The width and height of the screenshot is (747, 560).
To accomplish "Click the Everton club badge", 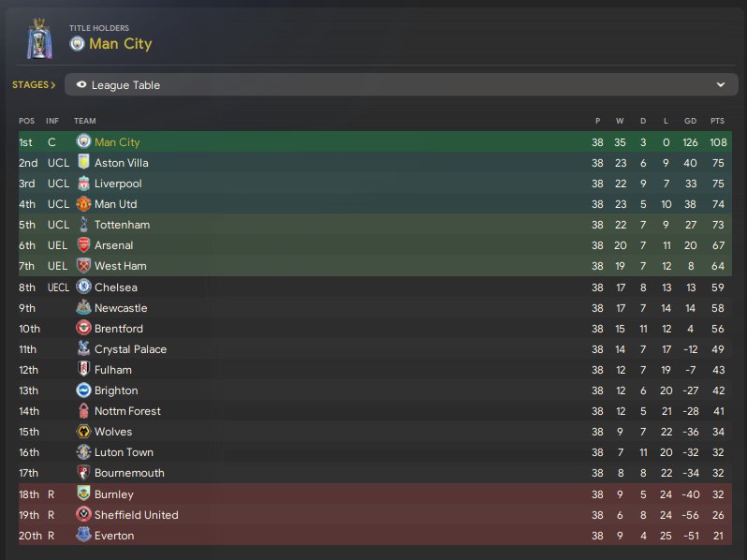I will pyautogui.click(x=82, y=536).
